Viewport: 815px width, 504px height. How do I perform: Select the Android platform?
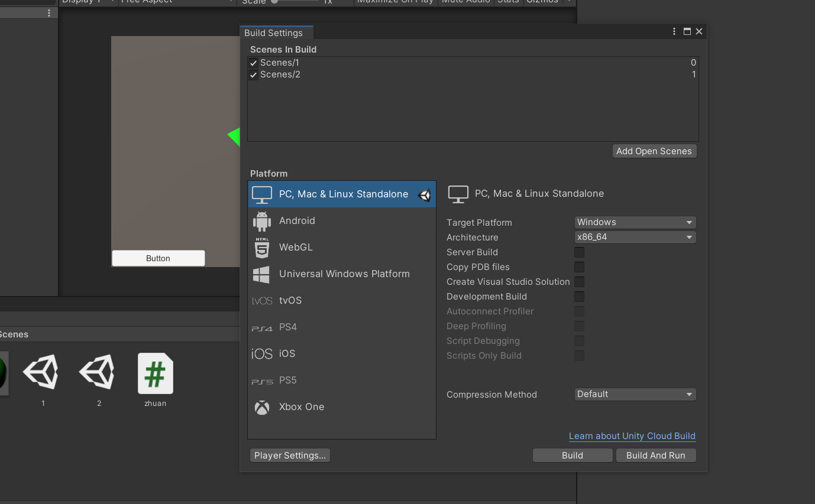point(342,220)
